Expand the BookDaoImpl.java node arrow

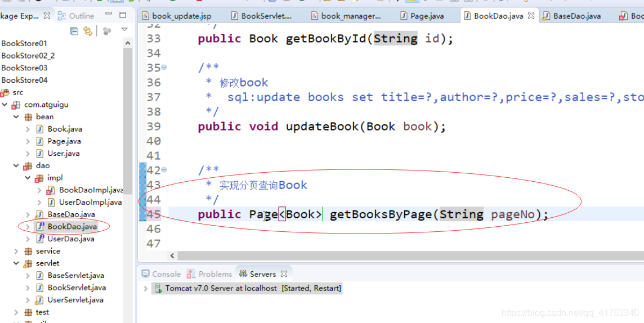click(x=39, y=190)
